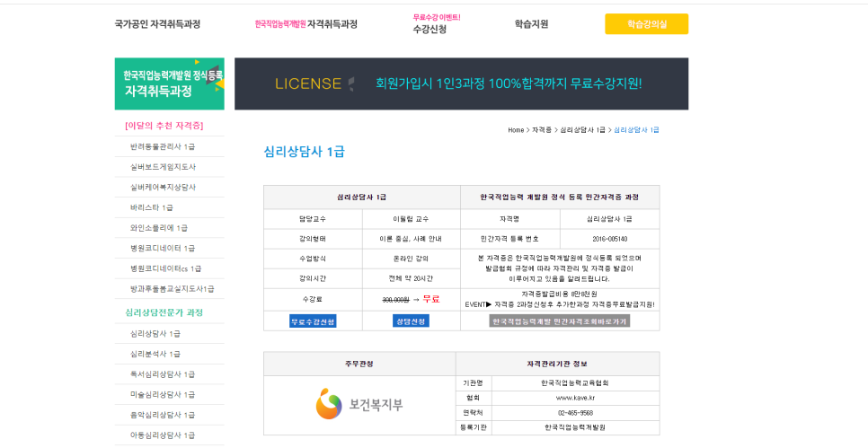Screen dimensions: 868x448
Task: Select 방과후돌봄교실지도사1급 in sidebar
Action: pyautogui.click(x=172, y=289)
